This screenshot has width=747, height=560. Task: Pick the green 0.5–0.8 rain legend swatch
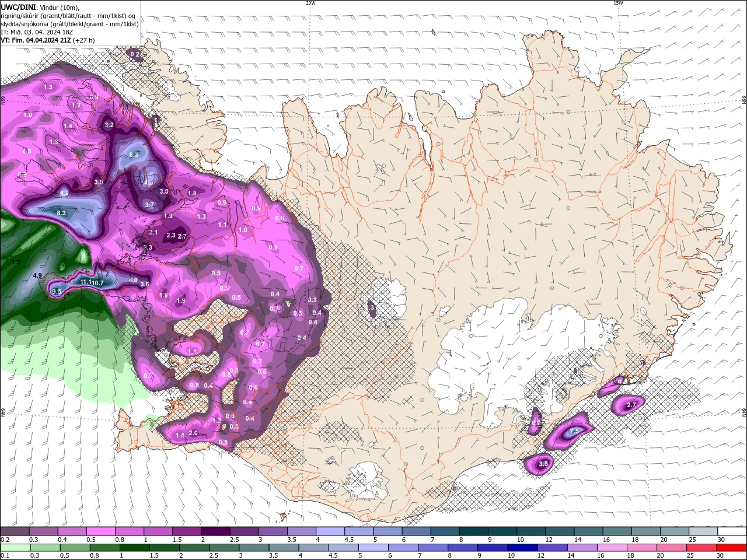click(75, 548)
